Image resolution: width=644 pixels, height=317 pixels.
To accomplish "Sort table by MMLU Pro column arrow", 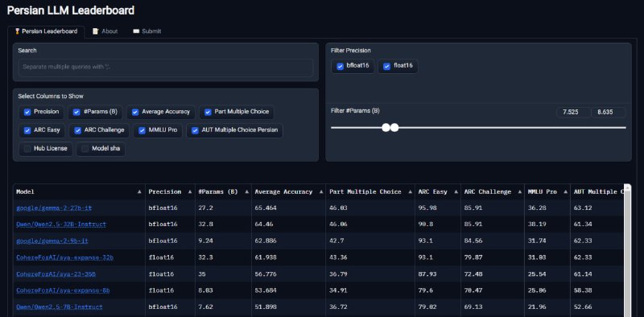I will click(x=565, y=191).
